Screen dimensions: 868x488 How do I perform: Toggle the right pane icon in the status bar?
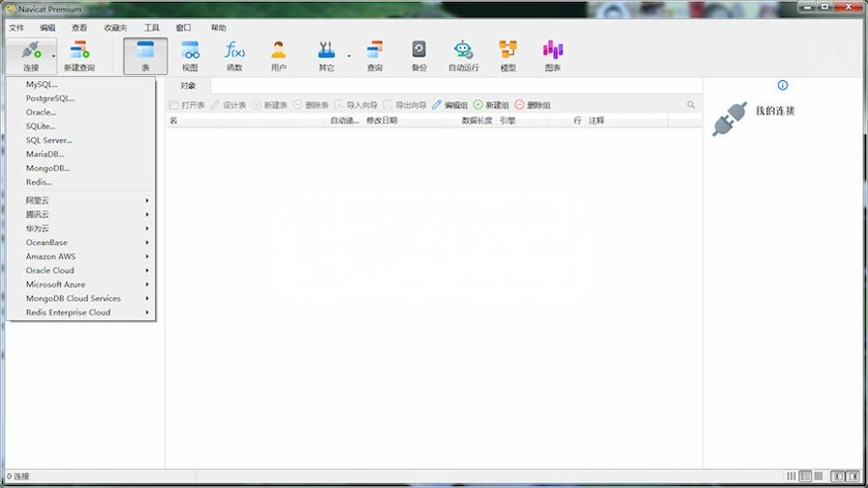click(x=854, y=475)
